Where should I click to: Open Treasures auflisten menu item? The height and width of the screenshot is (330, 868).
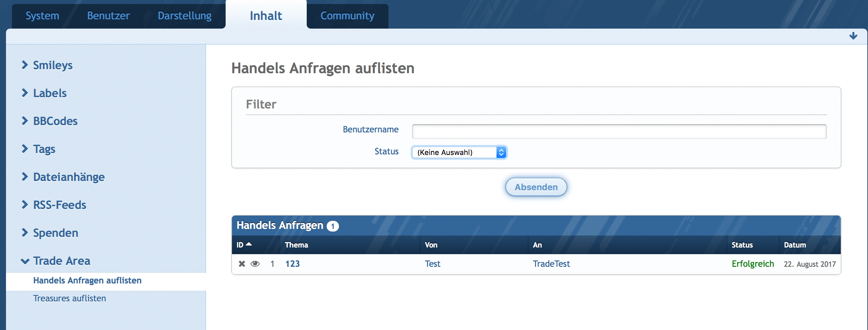[x=69, y=299]
